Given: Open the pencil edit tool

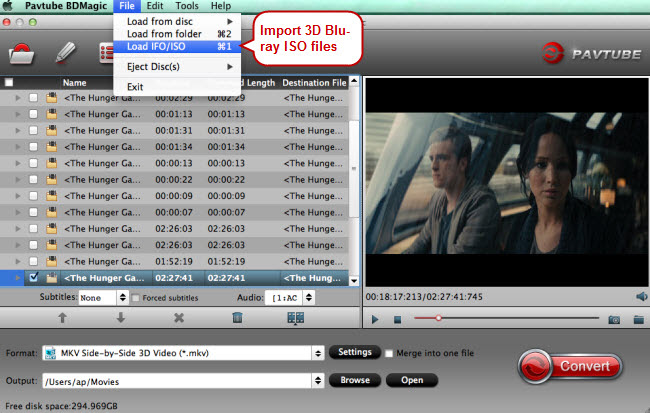Looking at the screenshot, I should (x=65, y=53).
